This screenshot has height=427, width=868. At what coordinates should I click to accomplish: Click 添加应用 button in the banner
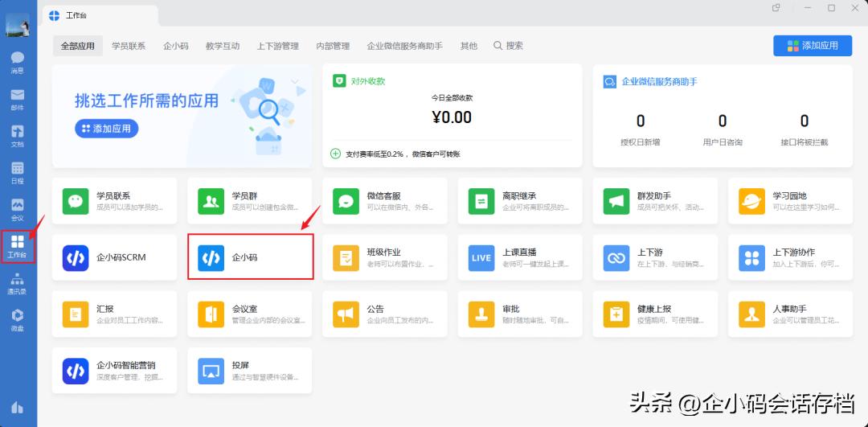[106, 129]
